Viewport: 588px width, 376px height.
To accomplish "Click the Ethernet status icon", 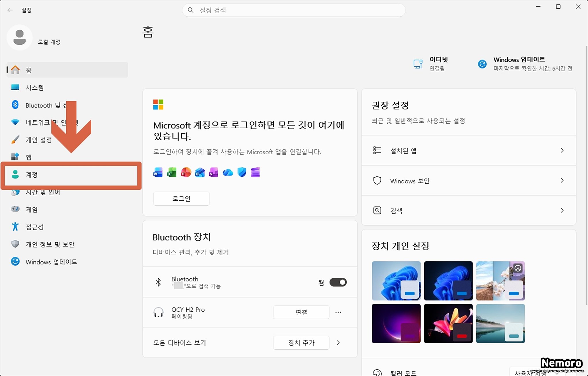I will (x=418, y=64).
